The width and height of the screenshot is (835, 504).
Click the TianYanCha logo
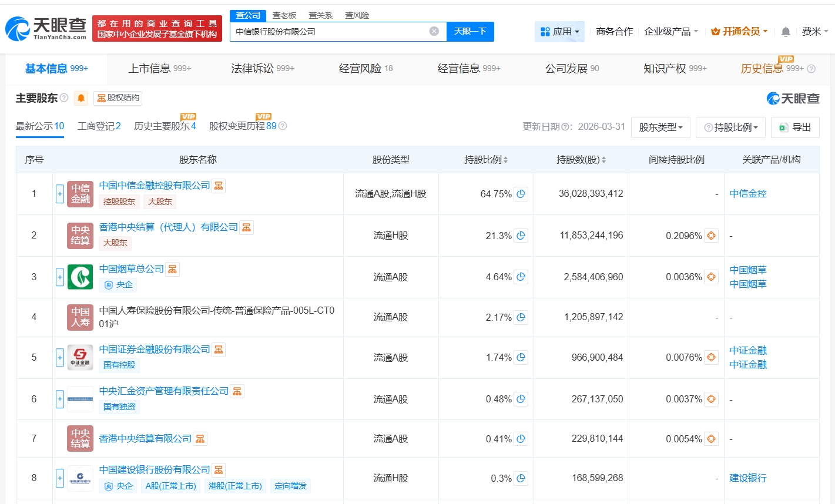[x=46, y=28]
